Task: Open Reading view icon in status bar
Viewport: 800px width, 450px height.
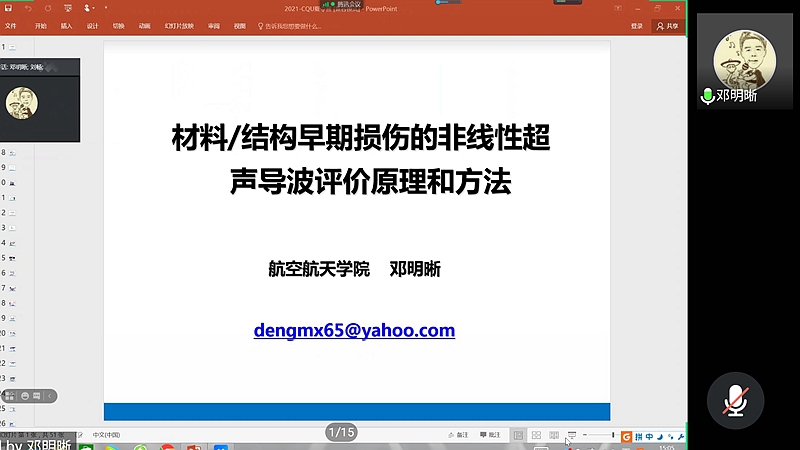Action: [554, 436]
